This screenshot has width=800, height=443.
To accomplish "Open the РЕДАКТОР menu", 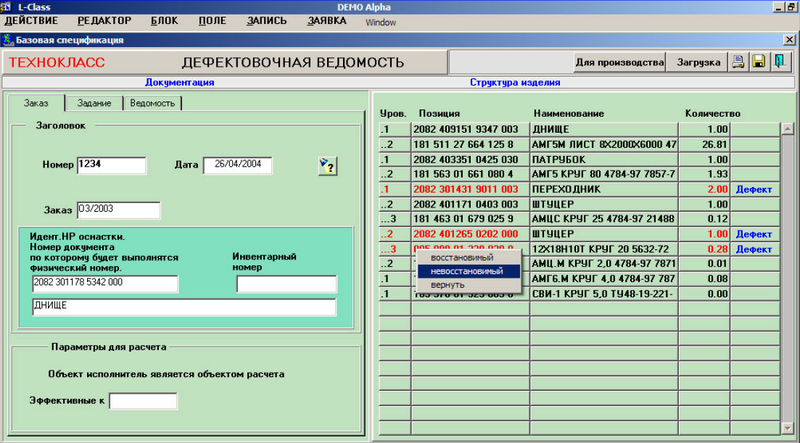I will coord(105,21).
